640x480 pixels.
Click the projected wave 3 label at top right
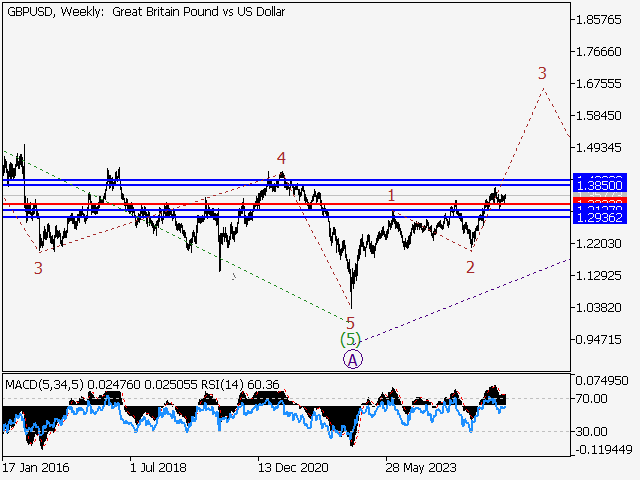[x=542, y=73]
